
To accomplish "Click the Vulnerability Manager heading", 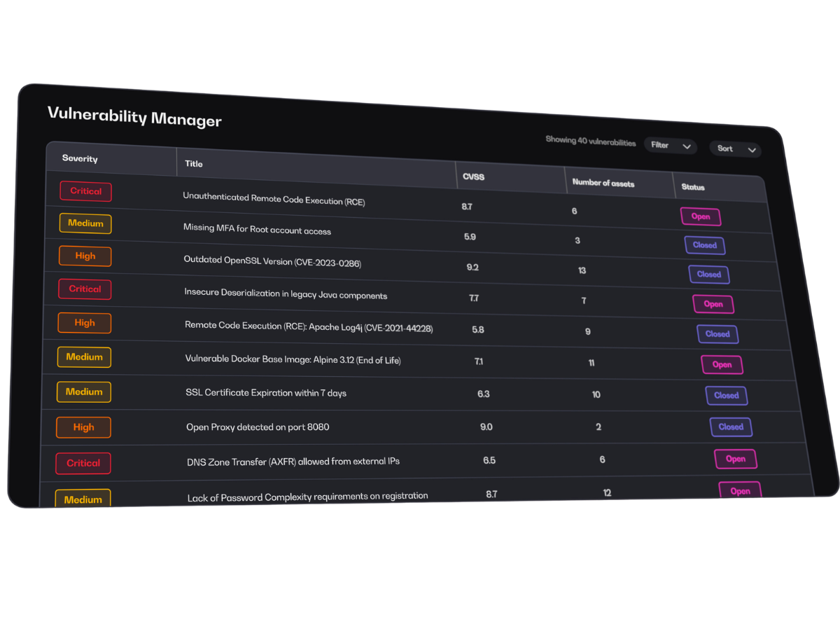I will [x=134, y=116].
